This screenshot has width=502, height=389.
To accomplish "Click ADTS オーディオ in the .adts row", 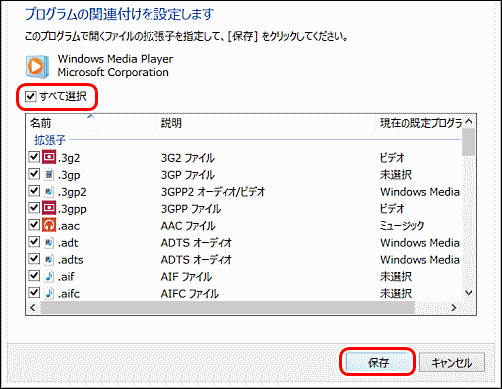I will click(196, 260).
